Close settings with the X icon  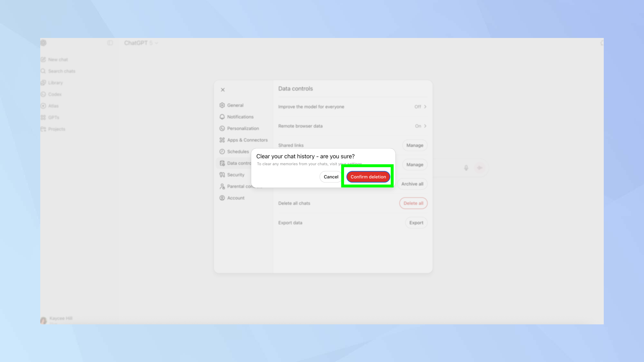[x=223, y=90]
